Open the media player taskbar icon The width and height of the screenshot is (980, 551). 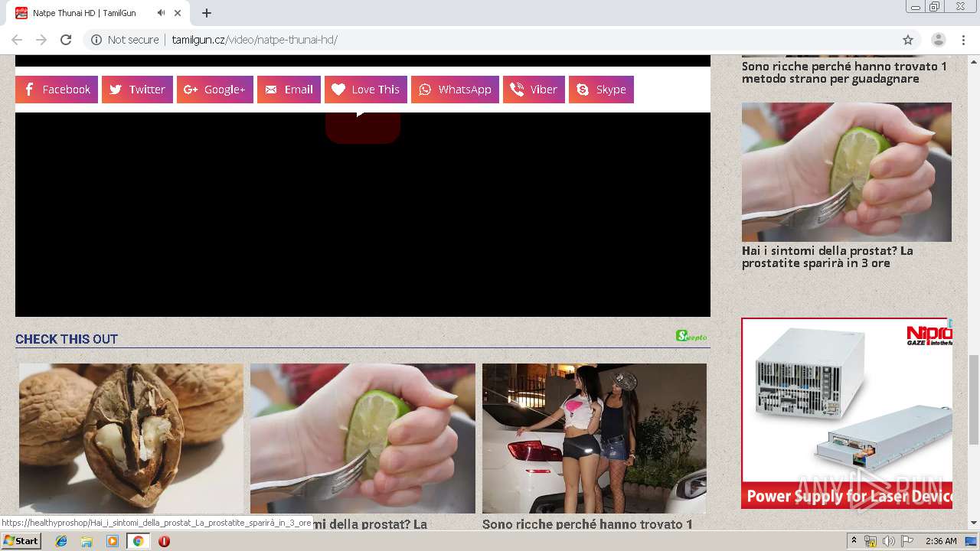[113, 541]
